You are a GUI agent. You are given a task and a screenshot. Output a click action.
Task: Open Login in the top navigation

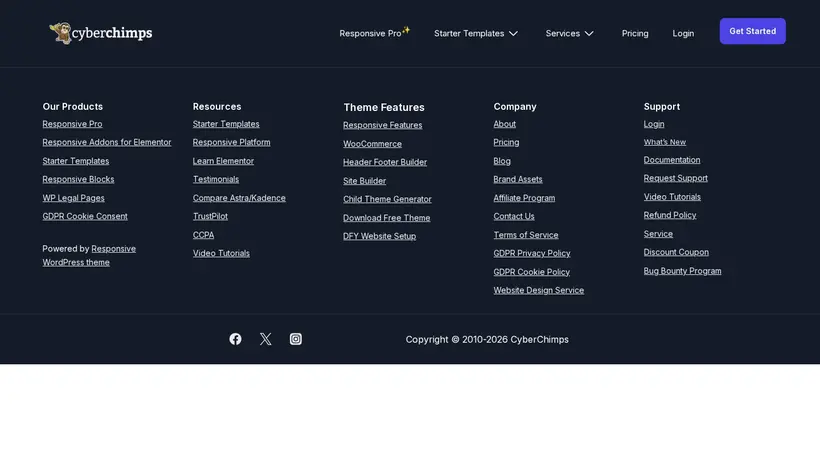pyautogui.click(x=683, y=33)
